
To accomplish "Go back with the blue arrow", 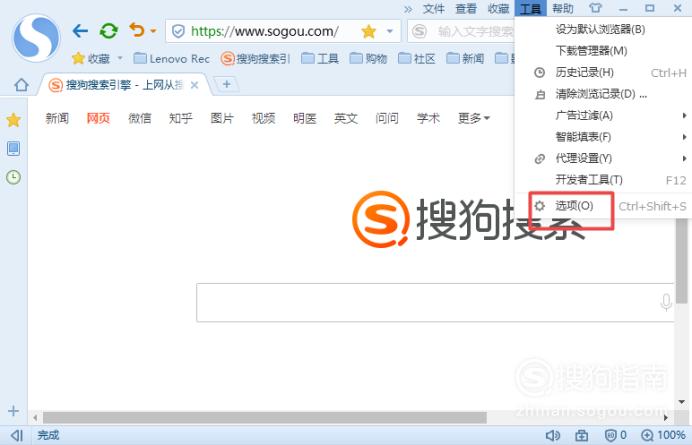I will 80,31.
